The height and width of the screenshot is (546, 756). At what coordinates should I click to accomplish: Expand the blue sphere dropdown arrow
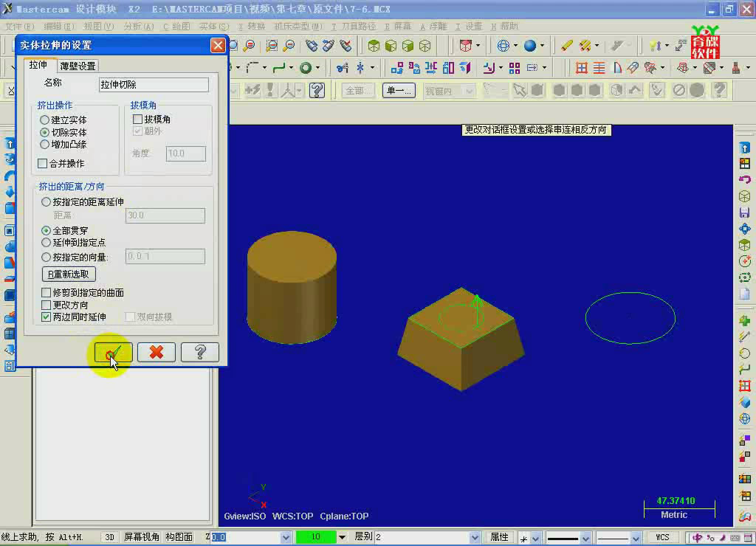pyautogui.click(x=543, y=46)
